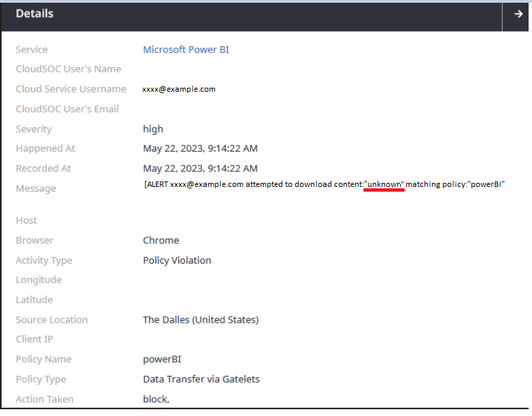
Task: Click the CloudSOC User's Email label
Action: coord(67,109)
